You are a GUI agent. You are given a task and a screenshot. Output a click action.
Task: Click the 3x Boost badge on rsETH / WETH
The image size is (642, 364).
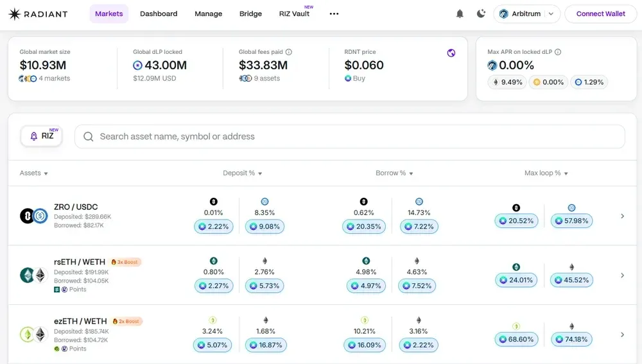(x=126, y=262)
